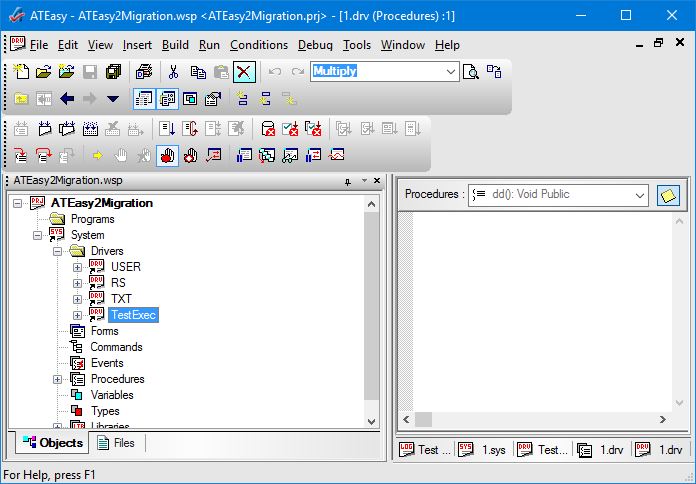Pin the ATEasy2Migration.wsp workspace panel
This screenshot has width=696, height=484.
[348, 181]
